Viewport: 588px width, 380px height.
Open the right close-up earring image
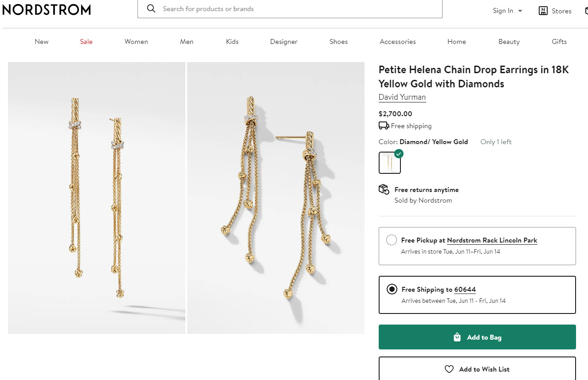point(275,198)
